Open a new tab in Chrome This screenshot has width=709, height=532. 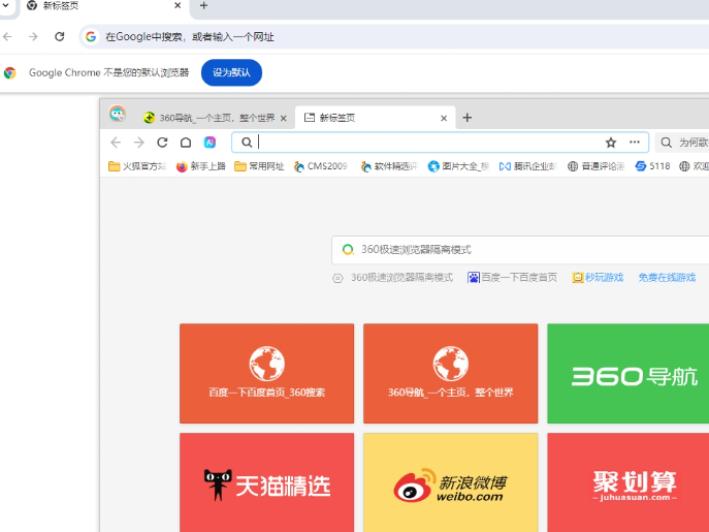(x=203, y=5)
